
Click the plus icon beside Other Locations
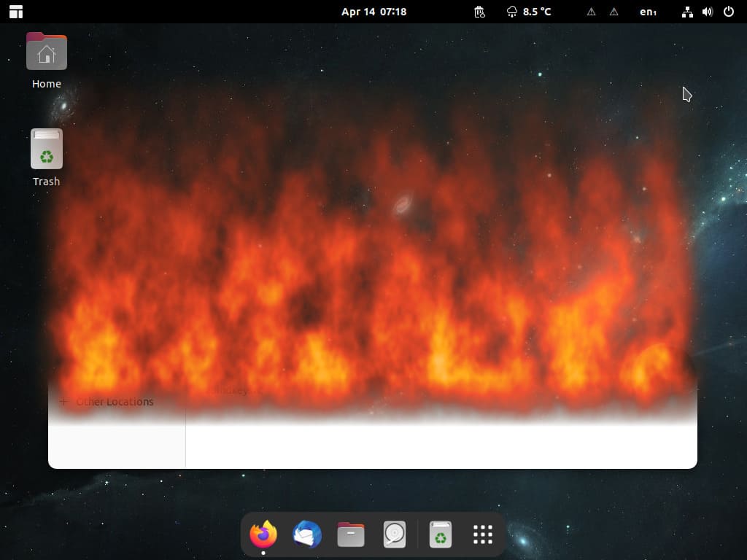[x=63, y=402]
